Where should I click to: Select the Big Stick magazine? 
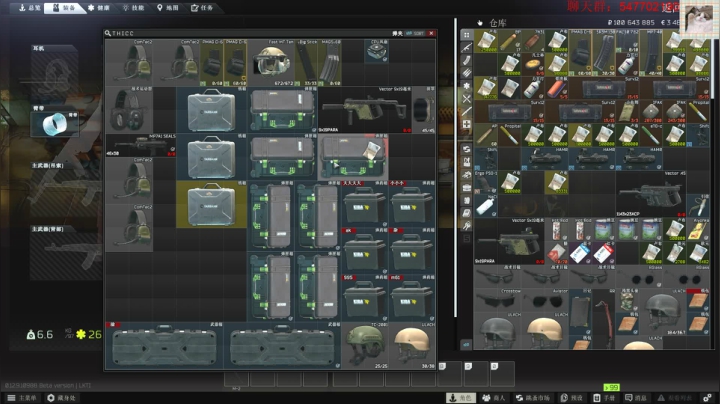[x=306, y=63]
